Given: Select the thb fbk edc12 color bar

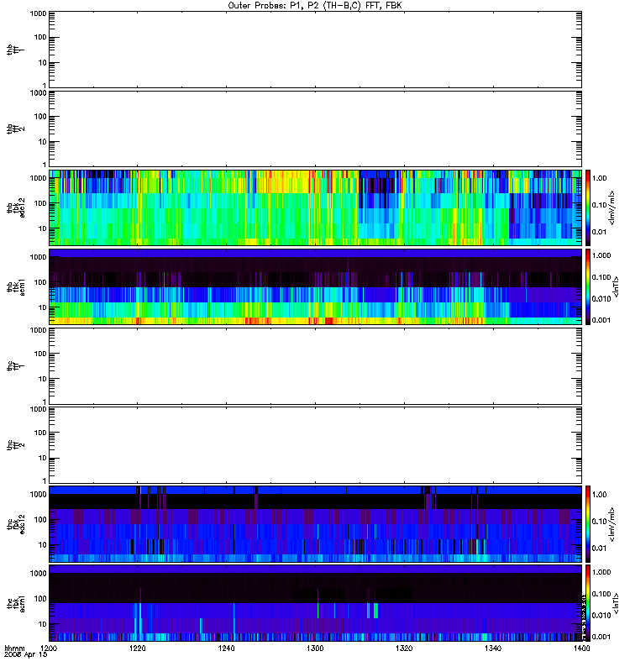Looking at the screenshot, I should 588,207.
